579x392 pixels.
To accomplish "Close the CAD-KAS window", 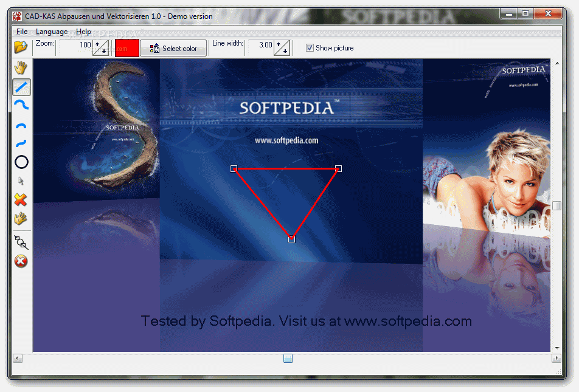I will 548,14.
